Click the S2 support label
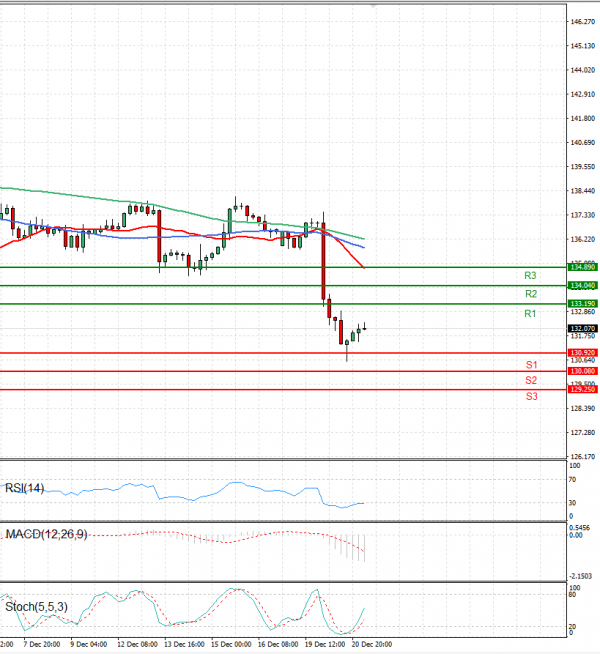The image size is (600, 654). (x=531, y=380)
